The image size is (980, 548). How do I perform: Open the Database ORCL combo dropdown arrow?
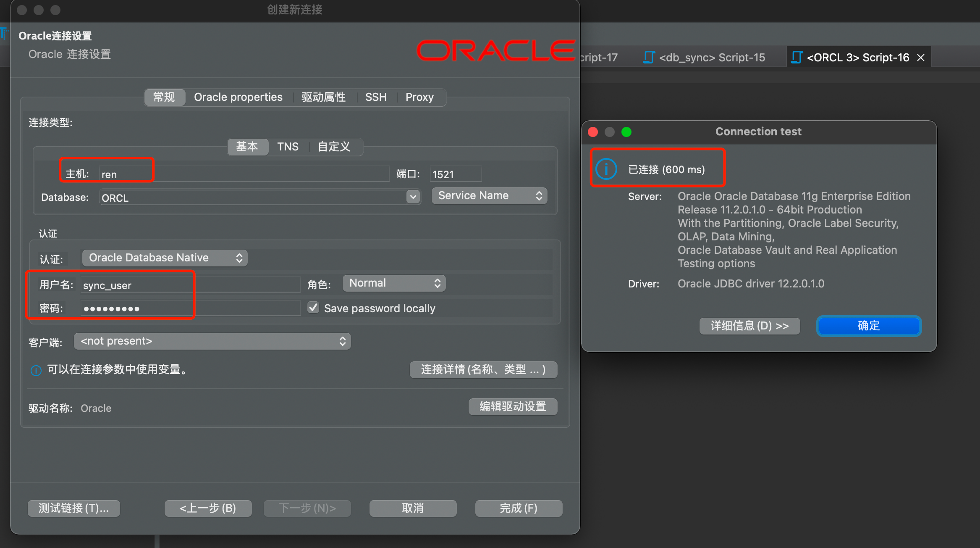pos(413,197)
